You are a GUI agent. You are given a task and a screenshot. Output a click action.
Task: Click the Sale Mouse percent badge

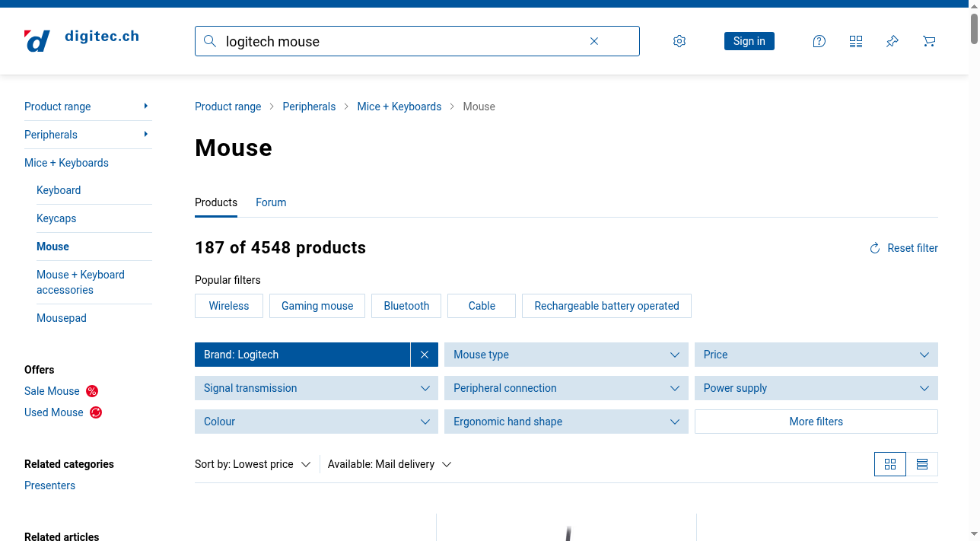[x=92, y=391]
